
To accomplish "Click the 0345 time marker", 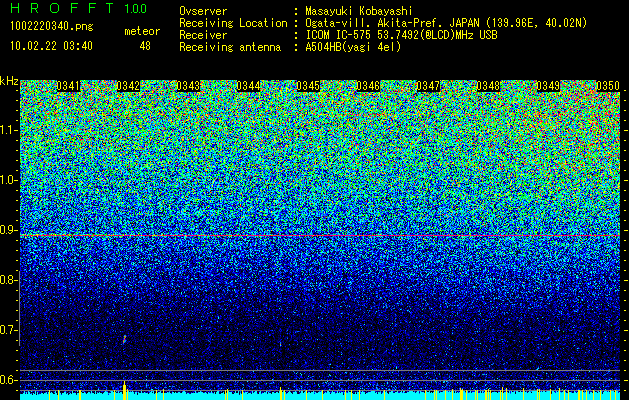I will 308,86.
